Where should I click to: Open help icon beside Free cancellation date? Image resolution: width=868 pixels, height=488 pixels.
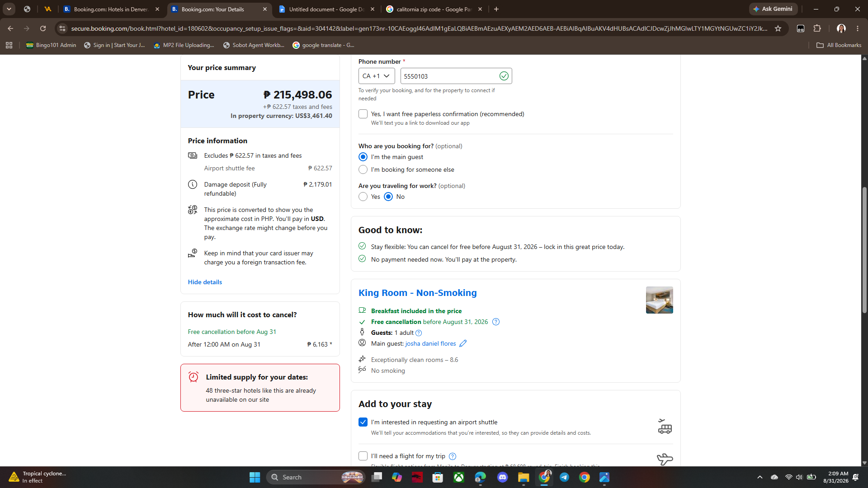click(496, 322)
